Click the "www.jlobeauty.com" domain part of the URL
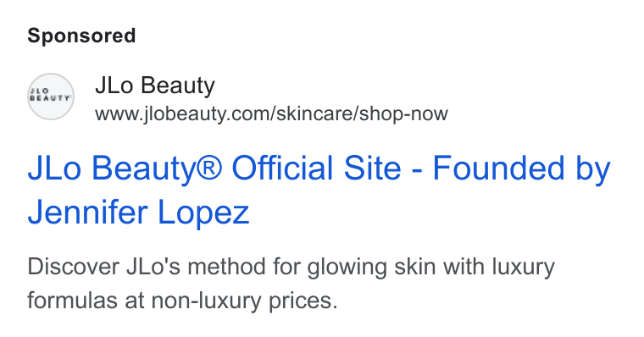The height and width of the screenshot is (337, 644). click(x=183, y=113)
